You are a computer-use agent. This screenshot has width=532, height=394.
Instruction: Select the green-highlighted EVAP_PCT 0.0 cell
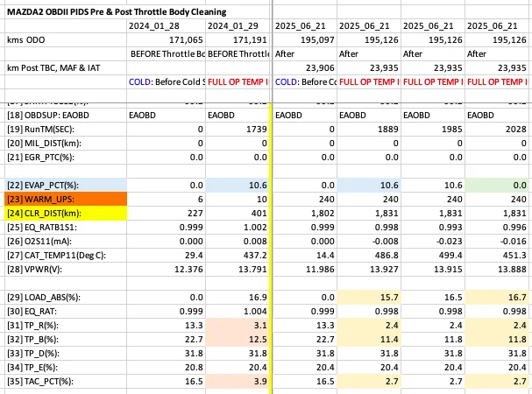(x=497, y=185)
